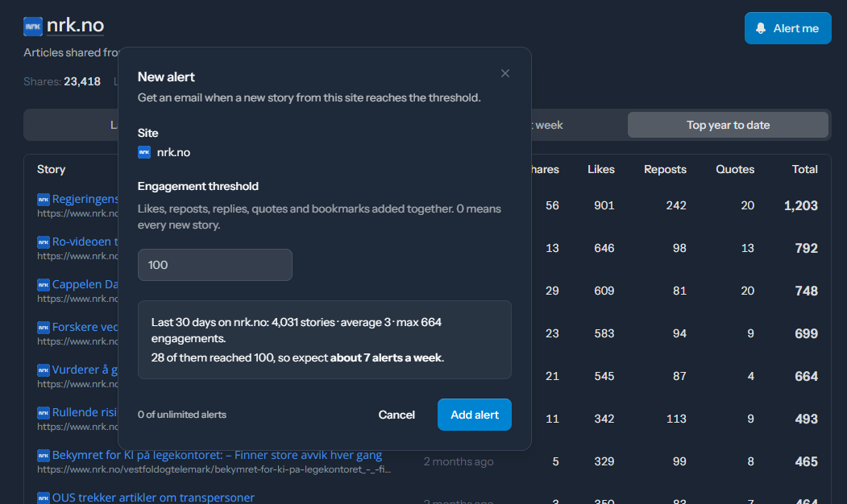Click NRK favicon beside Forskere story
847x504 pixels.
pos(44,327)
